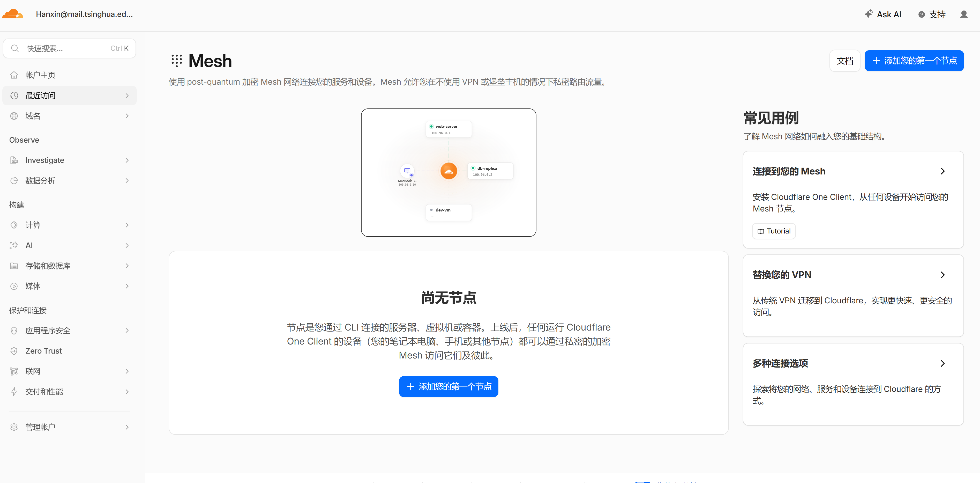Click the 数据分析 pie chart icon

pyautogui.click(x=14, y=181)
